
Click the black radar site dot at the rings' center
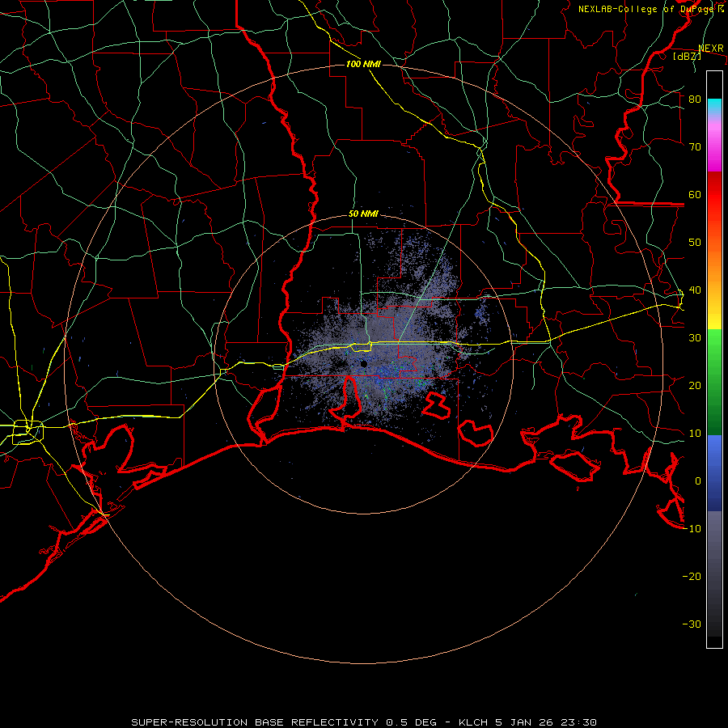click(363, 364)
